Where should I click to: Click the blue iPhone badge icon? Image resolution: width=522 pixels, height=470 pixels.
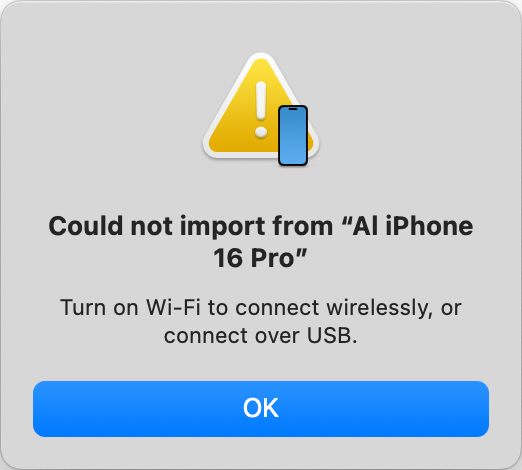tap(293, 135)
